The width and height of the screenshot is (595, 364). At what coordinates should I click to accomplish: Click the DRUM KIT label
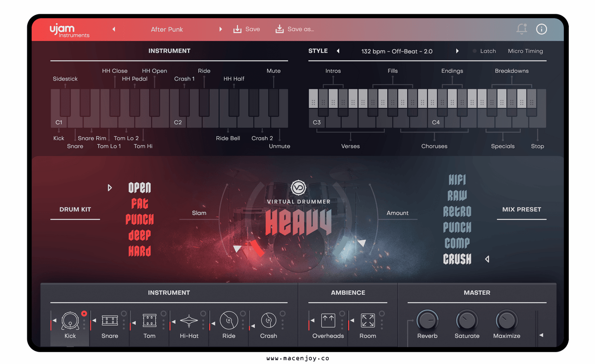75,209
